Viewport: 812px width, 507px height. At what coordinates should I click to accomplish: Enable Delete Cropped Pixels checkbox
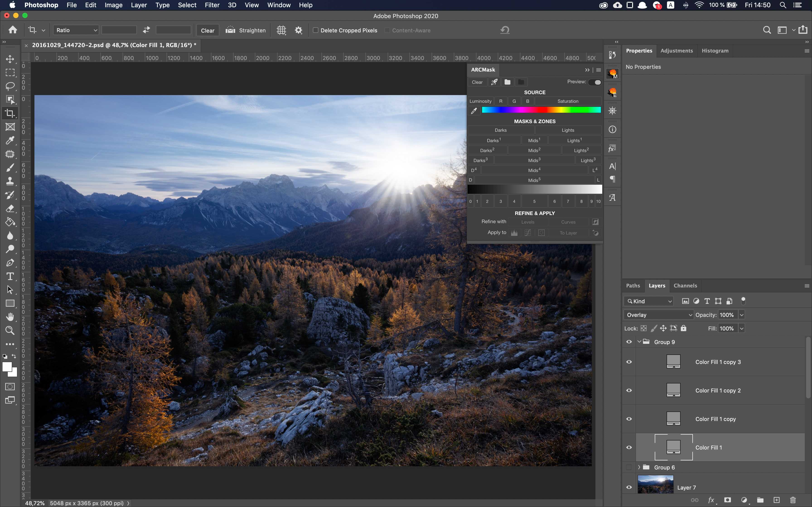click(x=315, y=30)
